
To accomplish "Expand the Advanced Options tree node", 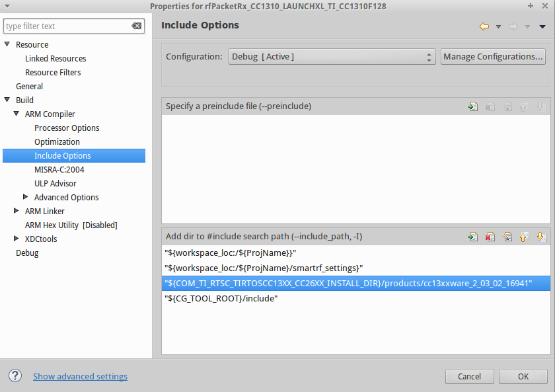I will click(x=26, y=197).
